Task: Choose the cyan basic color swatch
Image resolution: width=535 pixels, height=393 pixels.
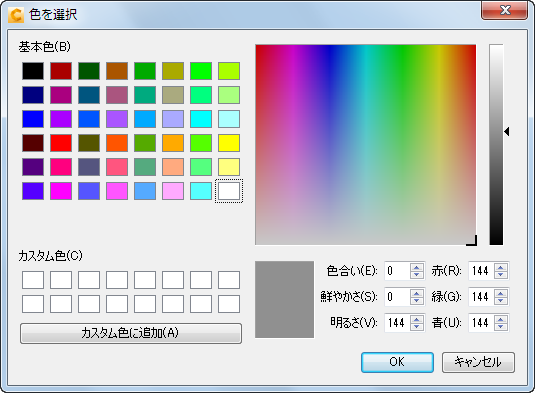Action: (201, 119)
